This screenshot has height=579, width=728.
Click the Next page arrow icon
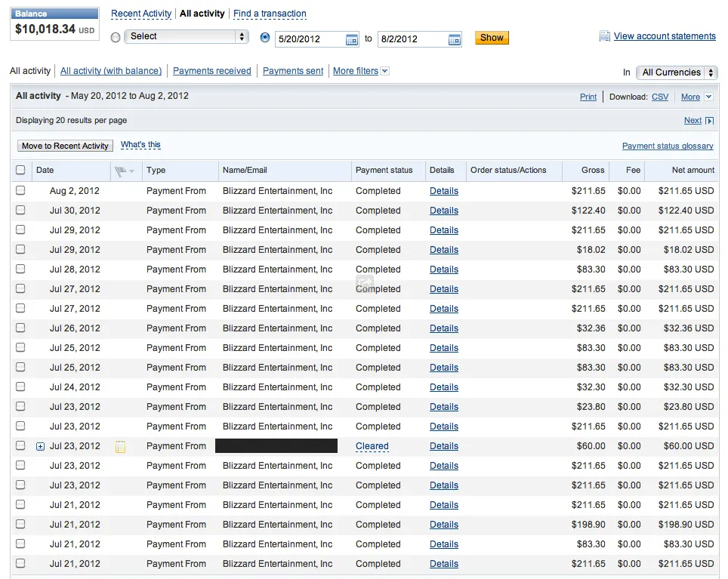(709, 121)
